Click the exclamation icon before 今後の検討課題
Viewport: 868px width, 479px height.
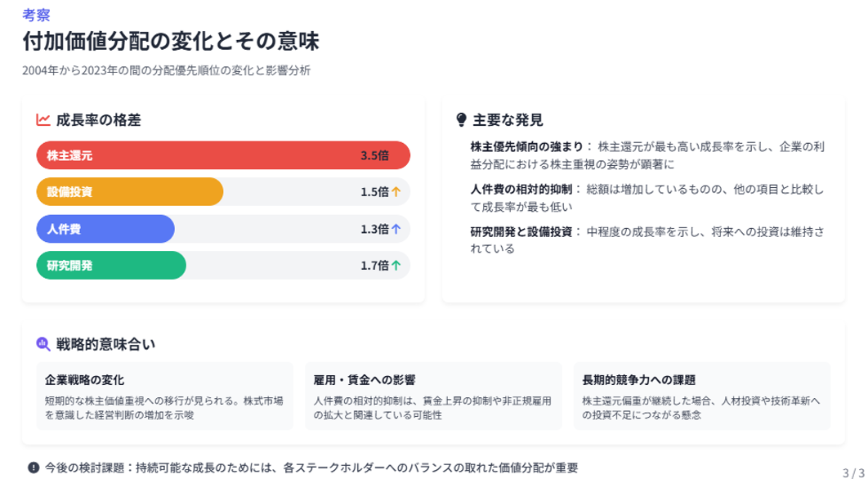coord(34,468)
